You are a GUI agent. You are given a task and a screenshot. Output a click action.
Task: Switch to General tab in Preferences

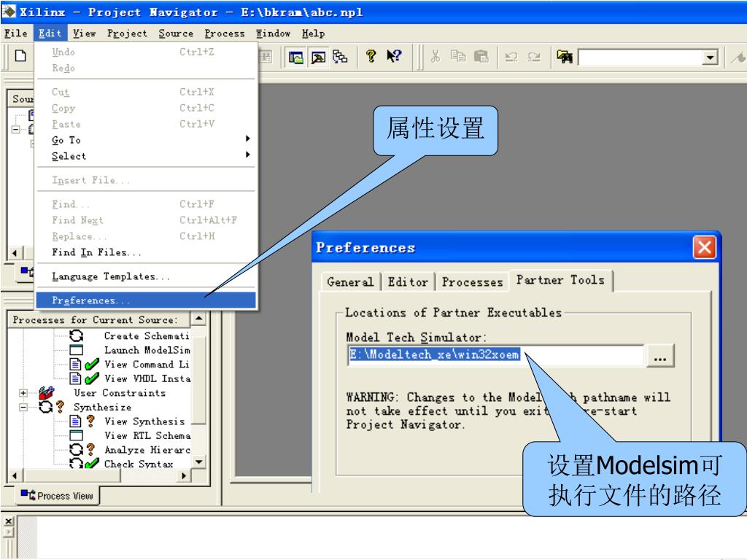(350, 282)
